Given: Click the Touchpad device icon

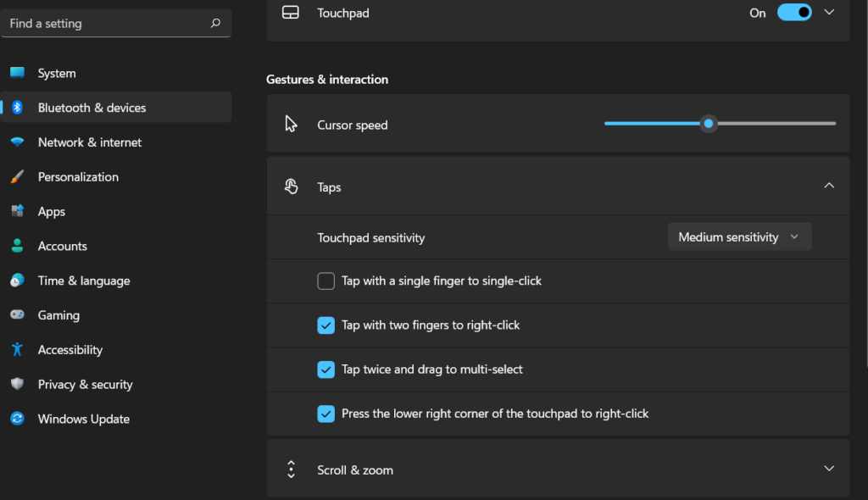Looking at the screenshot, I should tap(291, 12).
